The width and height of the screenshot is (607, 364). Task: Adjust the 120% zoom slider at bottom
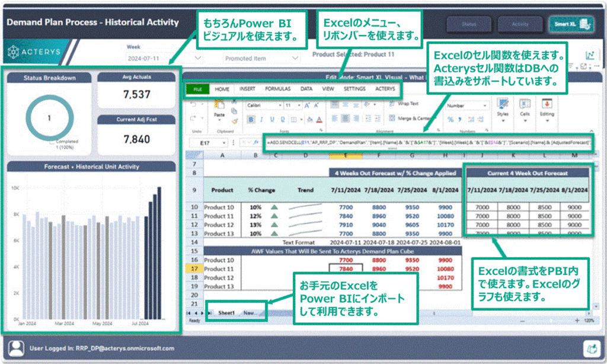pyautogui.click(x=551, y=320)
